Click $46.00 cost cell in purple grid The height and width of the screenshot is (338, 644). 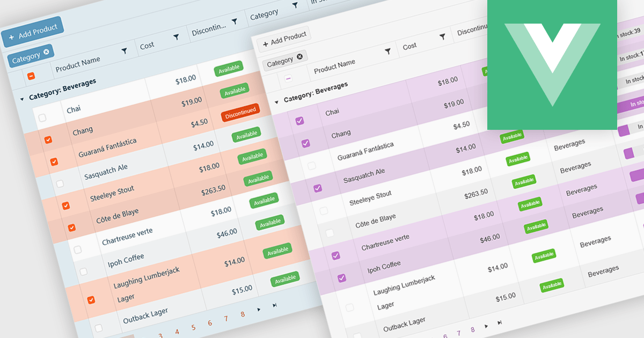point(489,237)
